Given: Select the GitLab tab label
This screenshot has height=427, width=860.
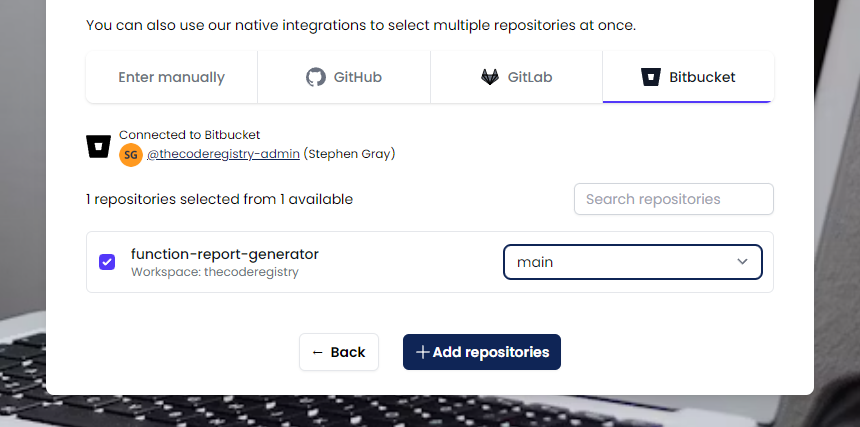Looking at the screenshot, I should tap(530, 77).
